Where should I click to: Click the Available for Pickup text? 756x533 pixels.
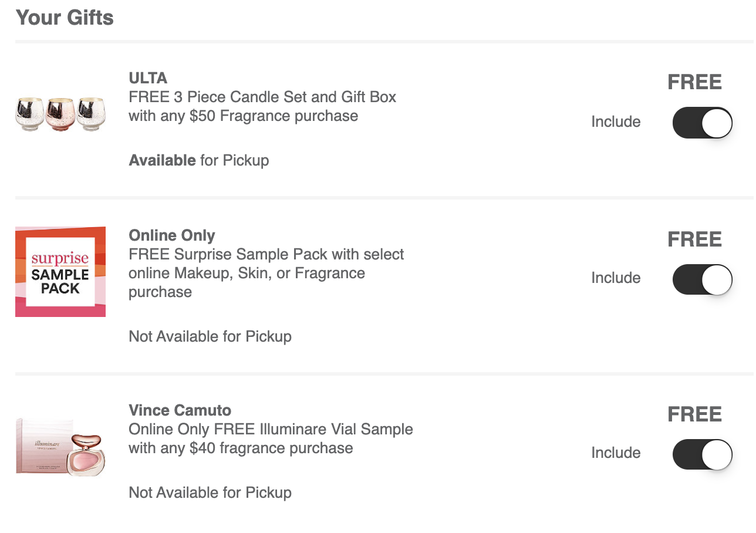click(x=199, y=160)
